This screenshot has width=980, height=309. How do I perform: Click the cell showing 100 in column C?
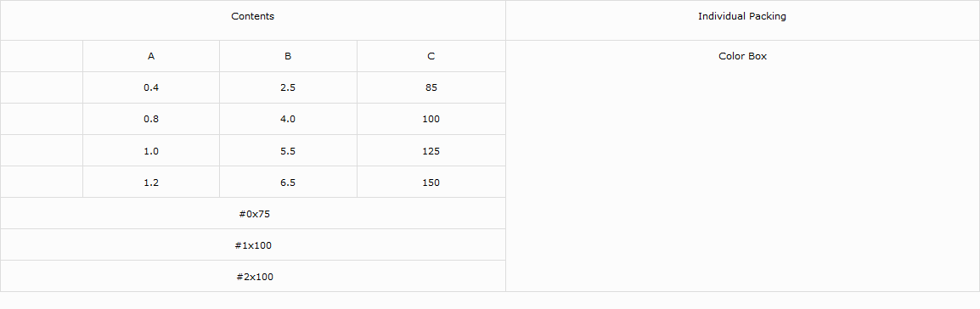(x=431, y=119)
